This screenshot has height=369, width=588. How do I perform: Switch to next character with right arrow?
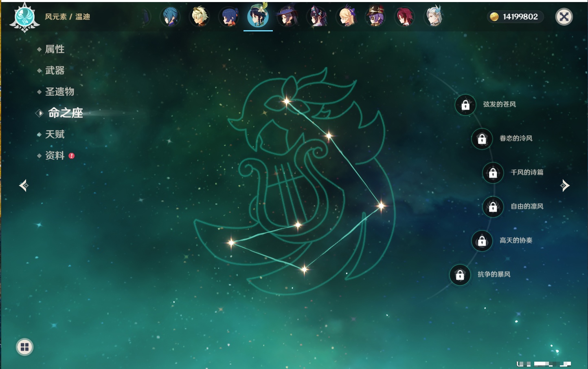565,186
